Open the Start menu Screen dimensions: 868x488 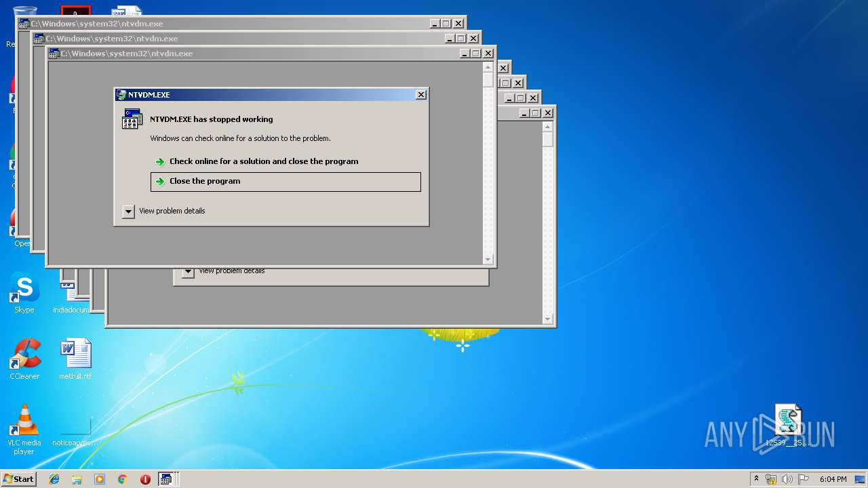pos(19,479)
